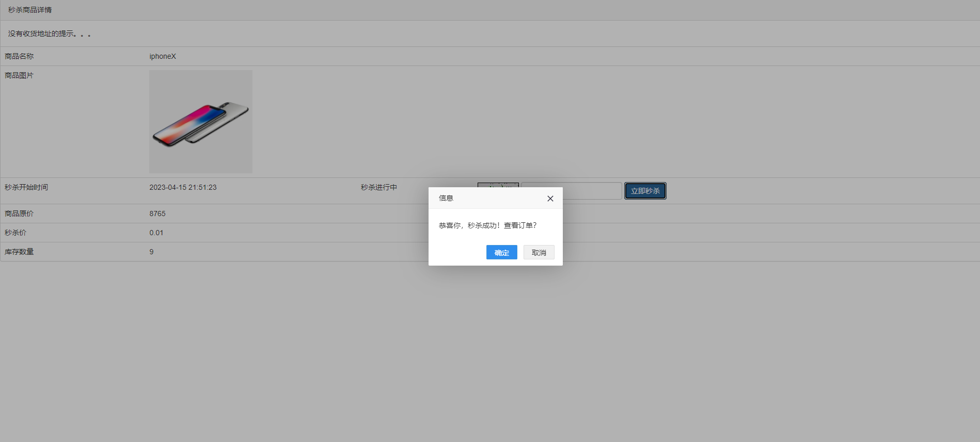Screen dimensions: 980x442
Task: Click the 立即秒杀 button behind dialog
Action: click(645, 191)
